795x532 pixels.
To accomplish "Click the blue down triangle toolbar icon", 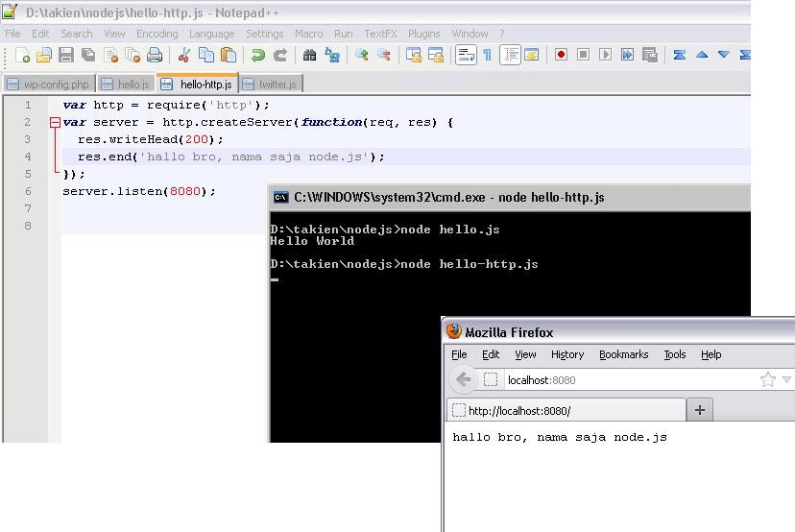I will [724, 55].
